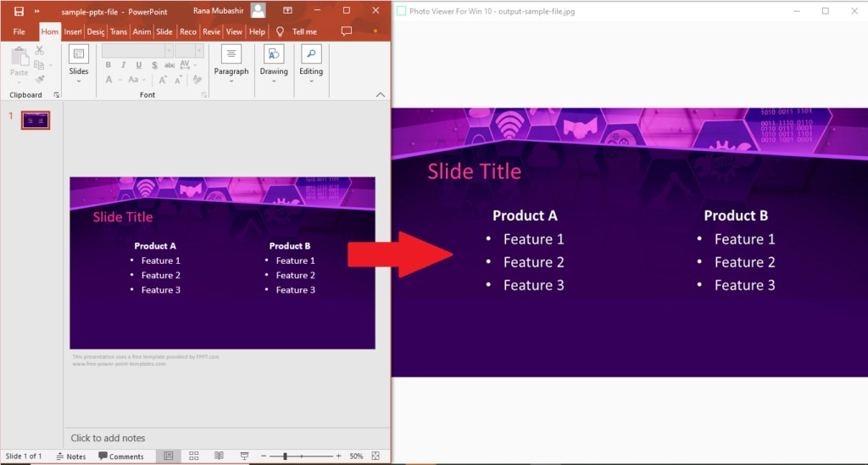Open the ribbon Comments speech bubble icon

[346, 31]
